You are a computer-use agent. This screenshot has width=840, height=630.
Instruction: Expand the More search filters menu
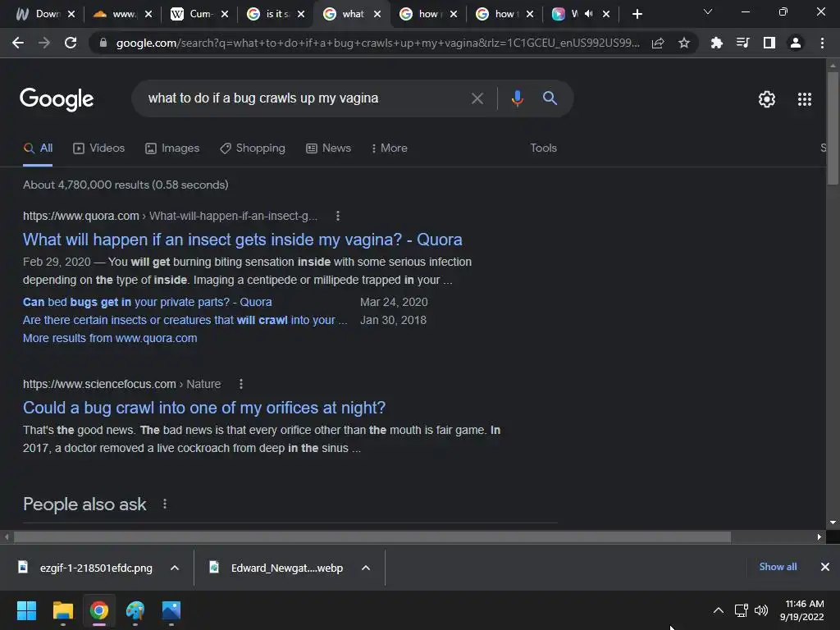(390, 148)
